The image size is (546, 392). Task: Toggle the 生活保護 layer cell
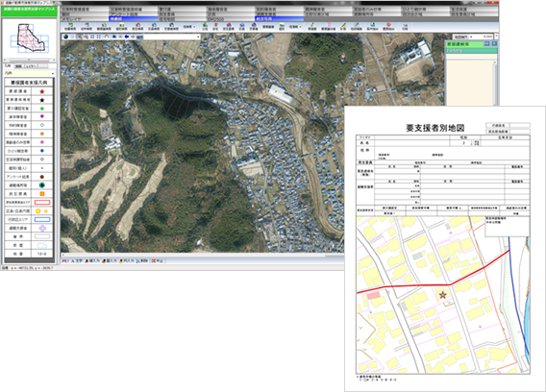(x=474, y=9)
